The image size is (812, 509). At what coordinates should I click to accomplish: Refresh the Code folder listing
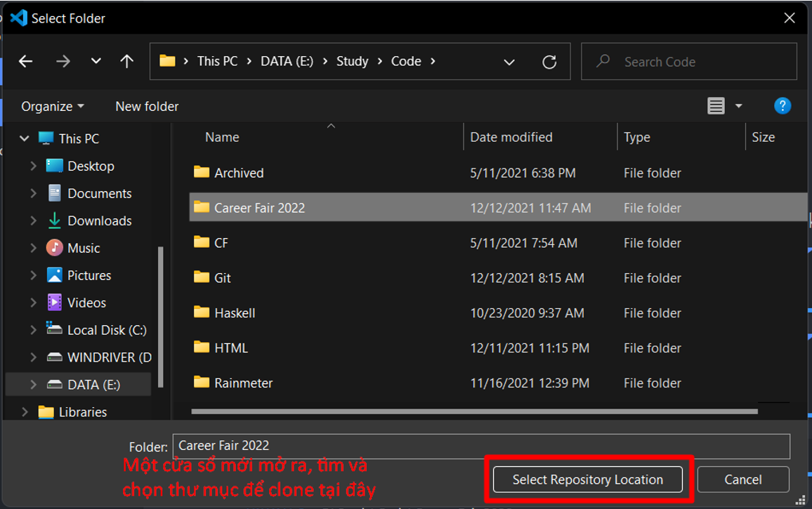point(549,62)
